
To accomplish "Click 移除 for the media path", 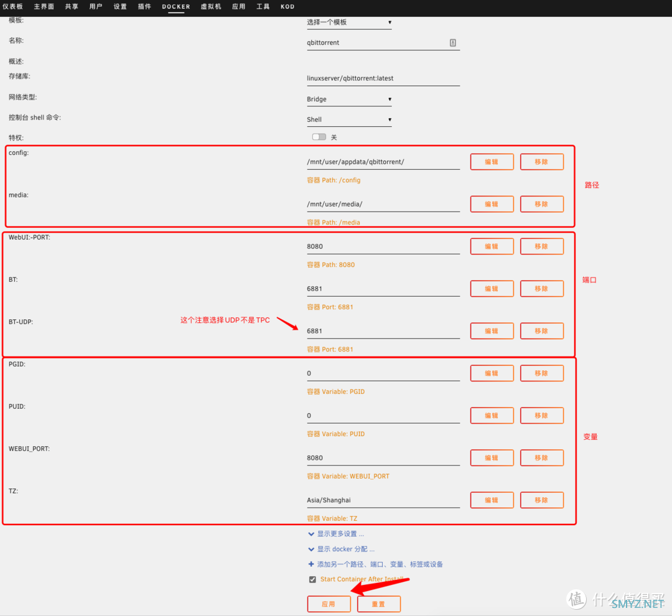I will pos(542,204).
